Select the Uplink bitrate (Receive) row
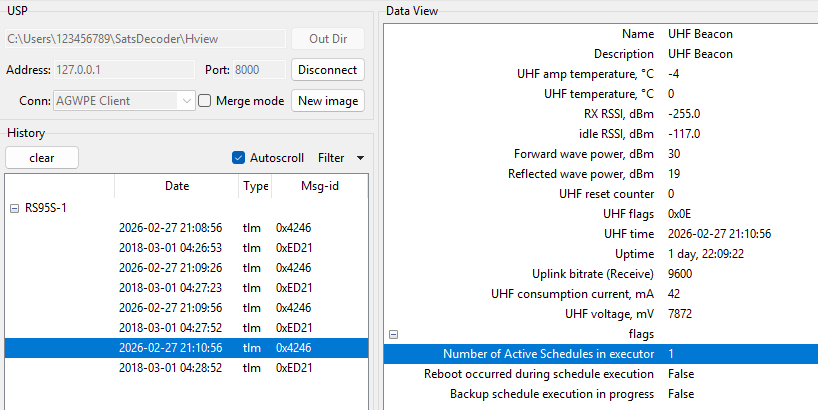818x410 pixels. tap(600, 273)
